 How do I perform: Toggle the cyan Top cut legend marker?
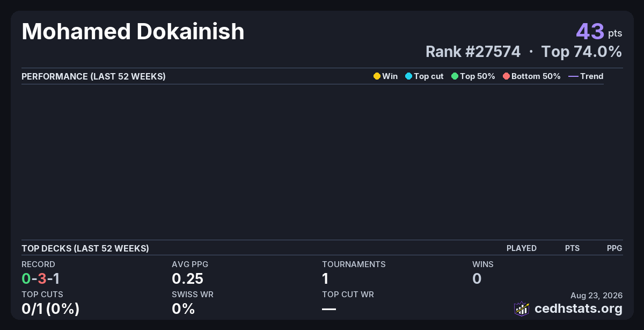(x=408, y=76)
